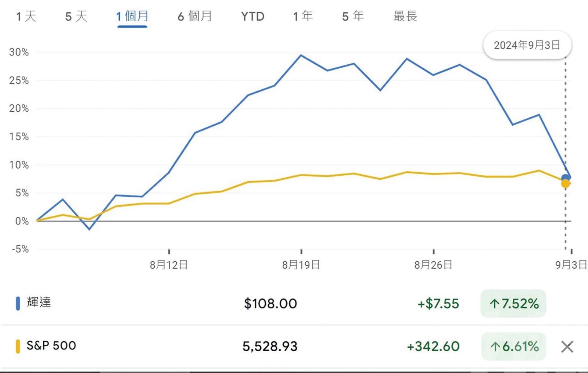Select the 最長 range tab
Viewport: 588px width, 373px height.
coord(405,17)
